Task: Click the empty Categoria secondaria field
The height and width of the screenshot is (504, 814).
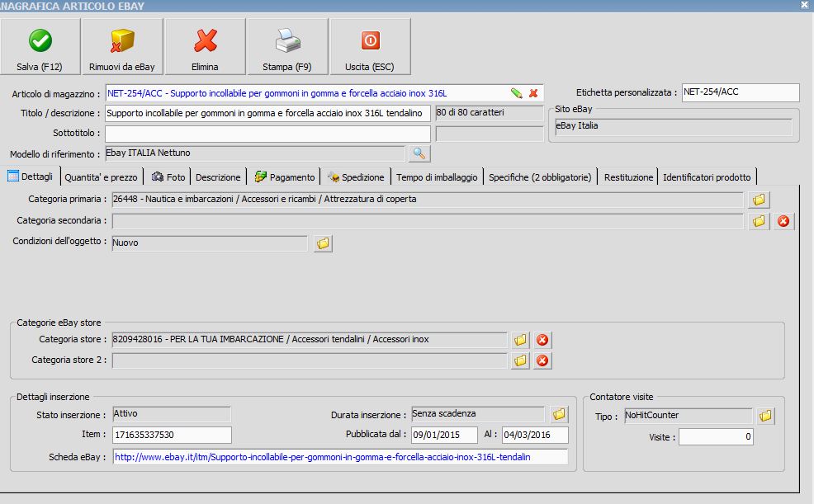Action: coord(428,221)
